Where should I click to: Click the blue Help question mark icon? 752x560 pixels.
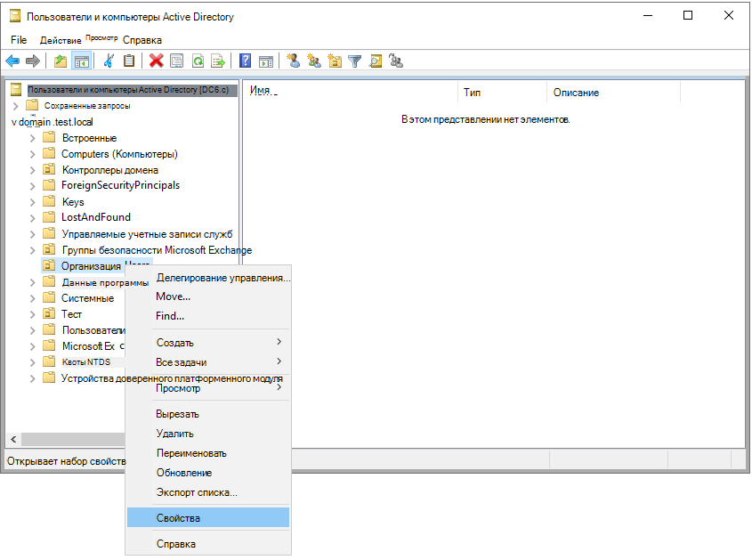point(245,61)
